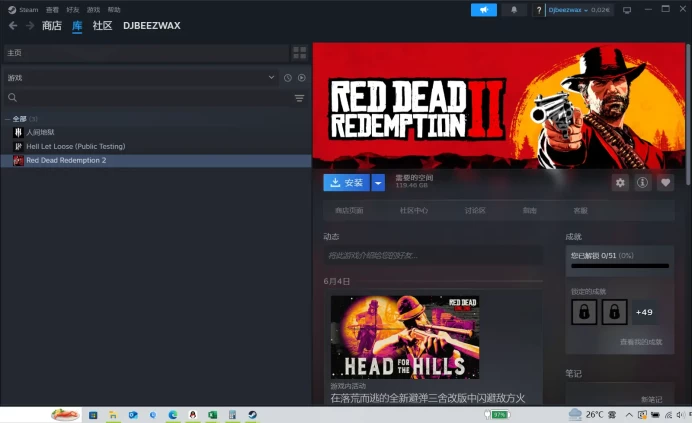Image resolution: width=692 pixels, height=423 pixels.
Task: Click 查看我的成就 link
Action: click(x=641, y=342)
